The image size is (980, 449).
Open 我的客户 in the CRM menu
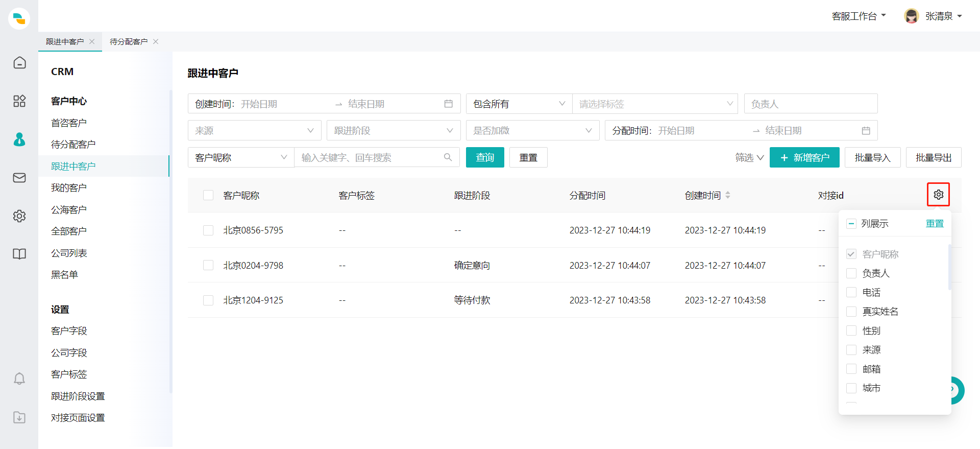click(69, 188)
